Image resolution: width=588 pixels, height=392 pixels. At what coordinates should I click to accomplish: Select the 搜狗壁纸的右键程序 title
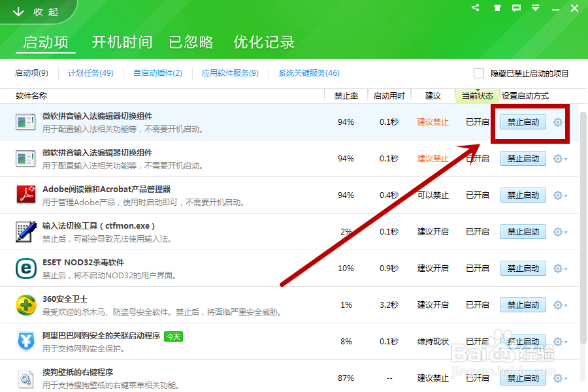click(x=78, y=372)
